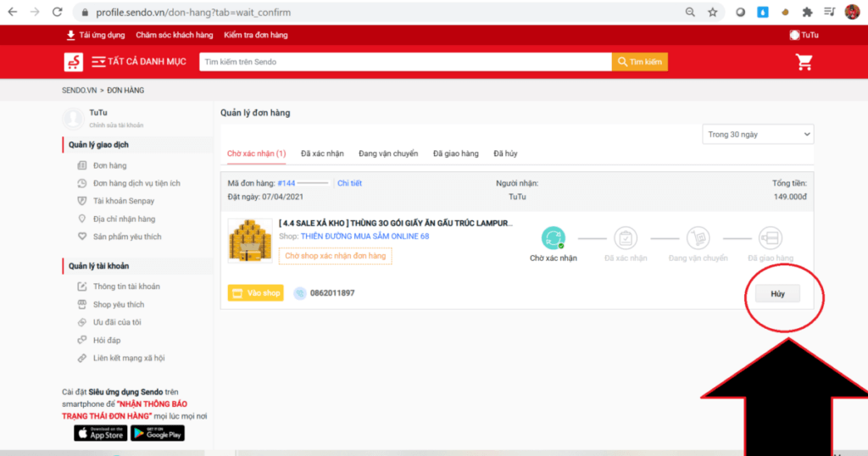Open the giấy ăn gấu trúc product title
This screenshot has height=456, width=868.
click(x=396, y=223)
